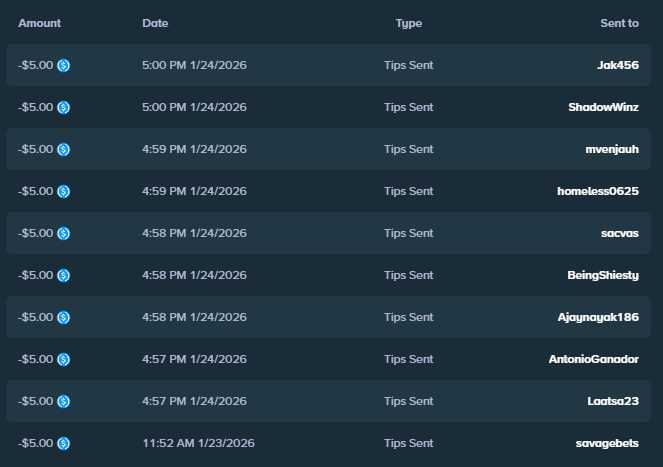Click Tips Sent in the ShadowWinz row

409,107
